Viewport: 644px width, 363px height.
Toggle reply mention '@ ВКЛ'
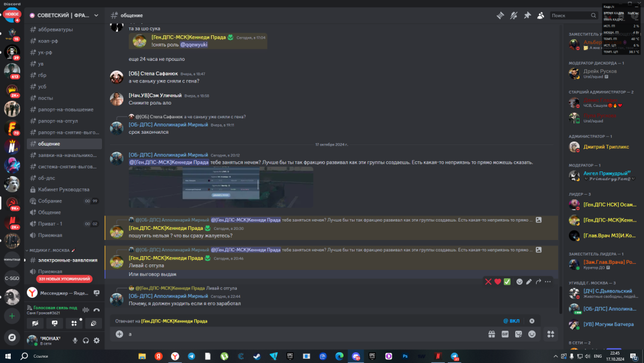coord(512,321)
